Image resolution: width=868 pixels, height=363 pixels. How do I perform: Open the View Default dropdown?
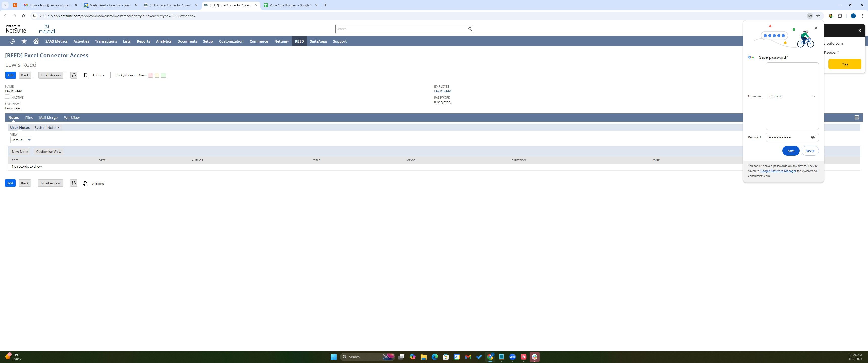(x=21, y=140)
